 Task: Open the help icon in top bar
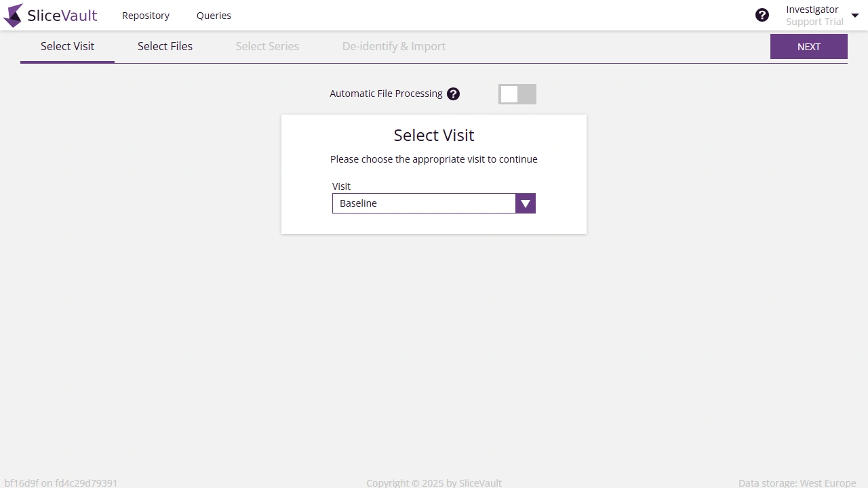pos(762,14)
